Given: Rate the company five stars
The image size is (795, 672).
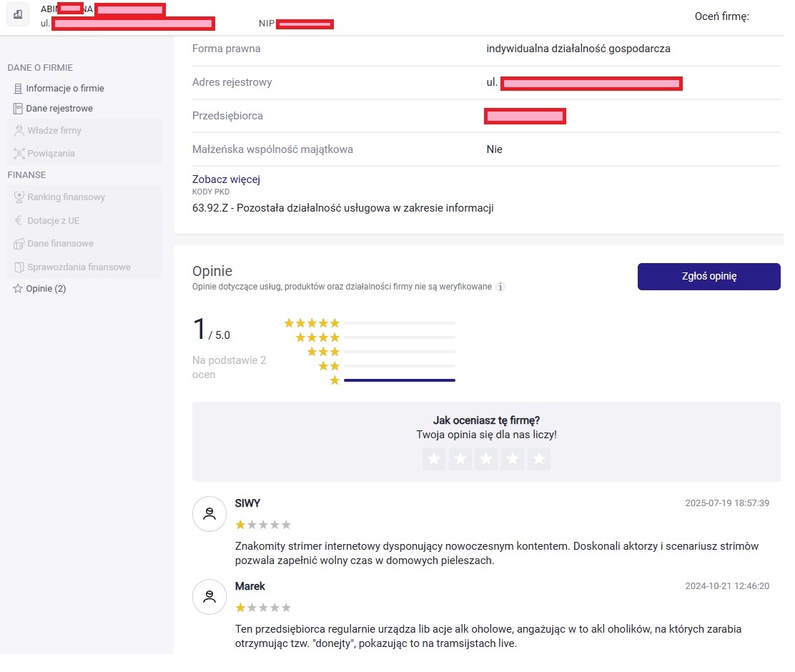Looking at the screenshot, I should pyautogui.click(x=538, y=458).
